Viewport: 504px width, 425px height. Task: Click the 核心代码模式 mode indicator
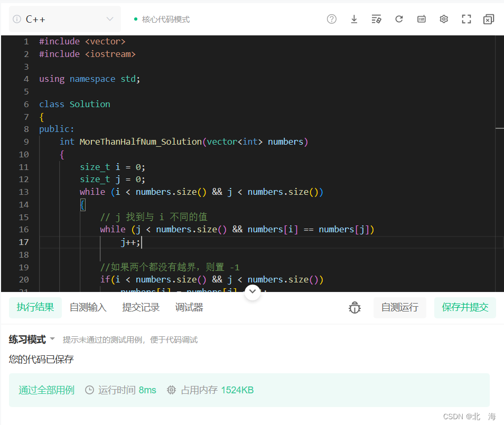pos(162,20)
